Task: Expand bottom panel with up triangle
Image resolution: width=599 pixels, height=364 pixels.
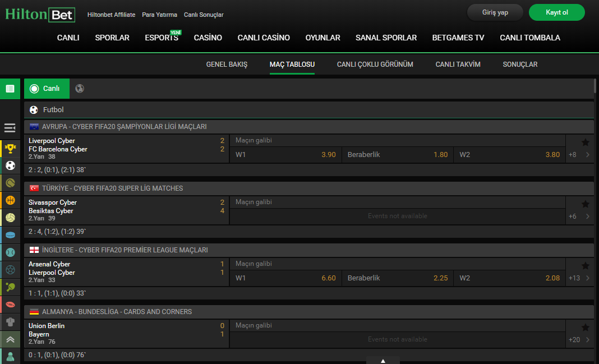Action: (x=383, y=360)
